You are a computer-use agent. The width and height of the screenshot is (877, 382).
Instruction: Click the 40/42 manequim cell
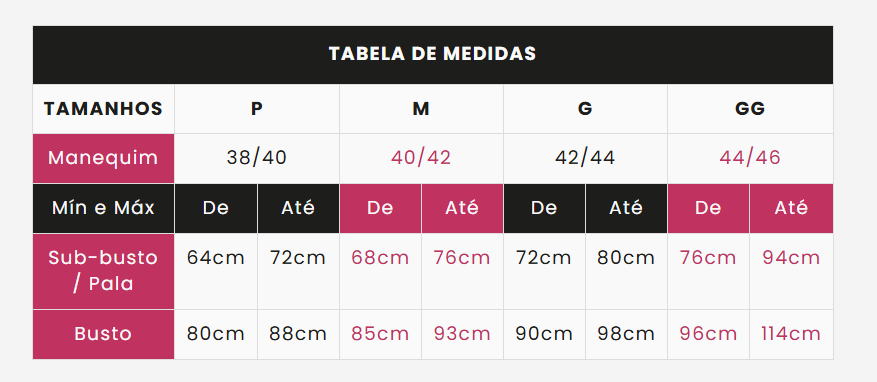(421, 158)
